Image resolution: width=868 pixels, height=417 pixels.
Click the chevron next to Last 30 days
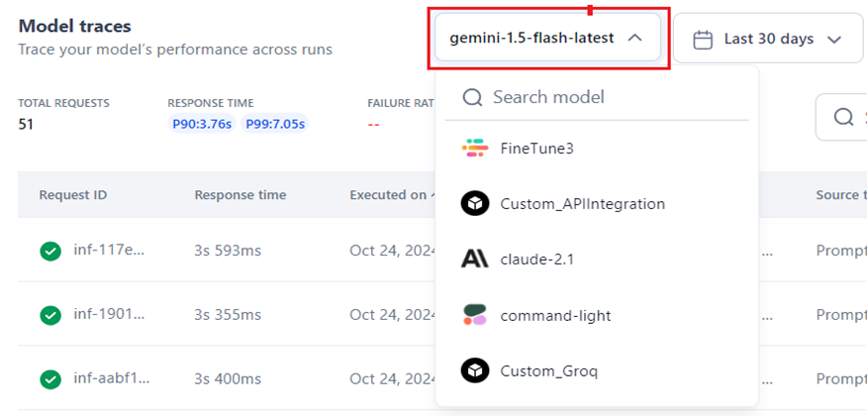tap(833, 40)
